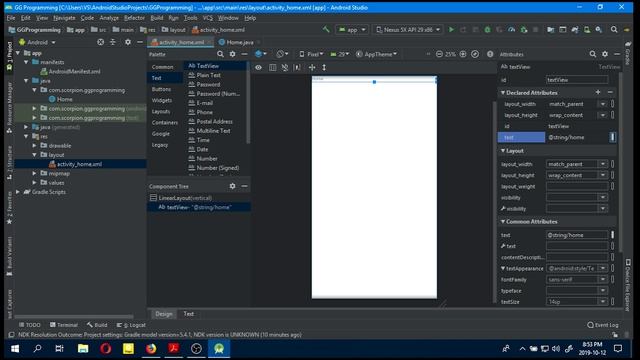
Task: Select the Design tab
Action: point(164,314)
